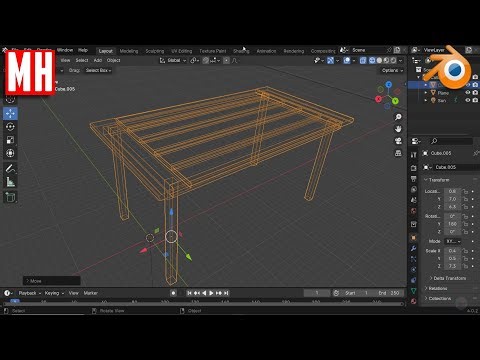This screenshot has height=360, width=480.
Task: Toggle render camera icon for Plane
Action: (x=475, y=93)
